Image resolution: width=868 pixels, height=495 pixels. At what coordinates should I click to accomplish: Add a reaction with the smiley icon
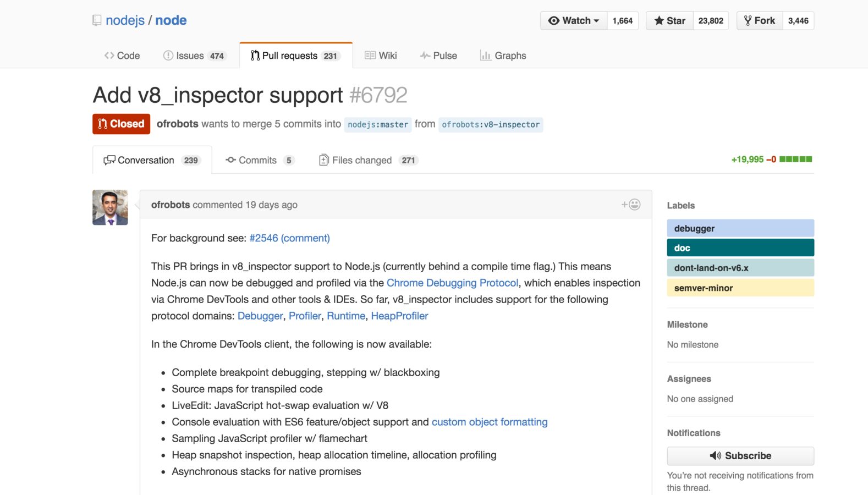tap(631, 205)
